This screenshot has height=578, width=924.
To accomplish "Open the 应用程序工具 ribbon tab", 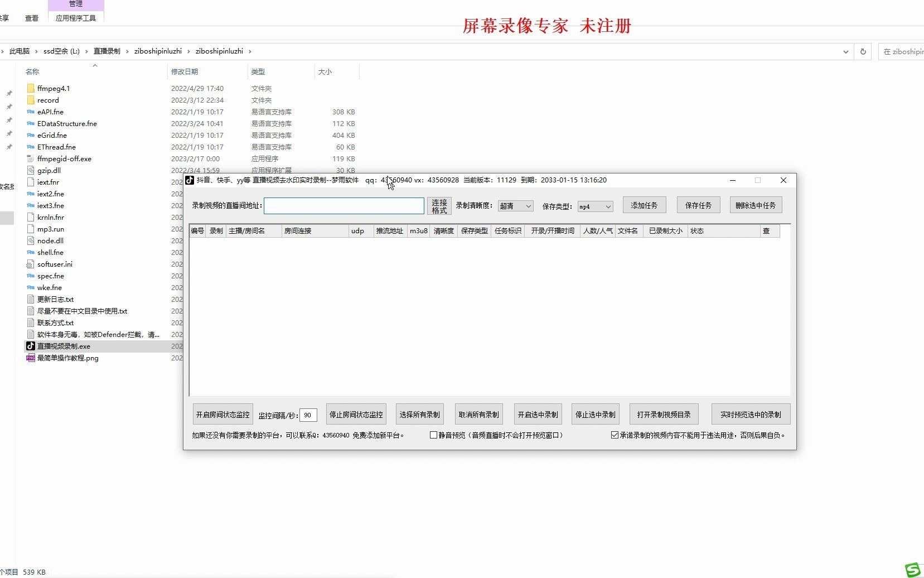I will point(76,18).
